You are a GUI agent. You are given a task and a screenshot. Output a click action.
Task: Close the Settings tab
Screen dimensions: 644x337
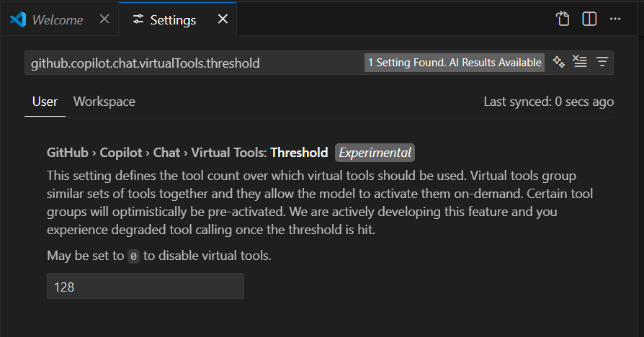click(223, 19)
